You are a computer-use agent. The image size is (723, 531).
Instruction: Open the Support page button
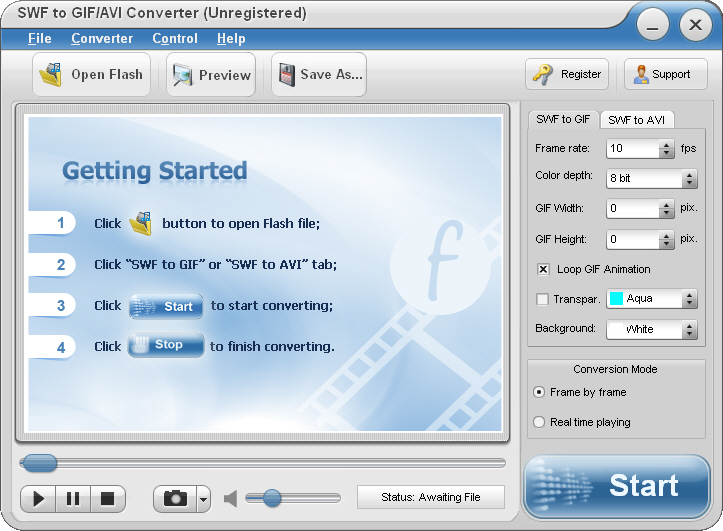coord(665,74)
